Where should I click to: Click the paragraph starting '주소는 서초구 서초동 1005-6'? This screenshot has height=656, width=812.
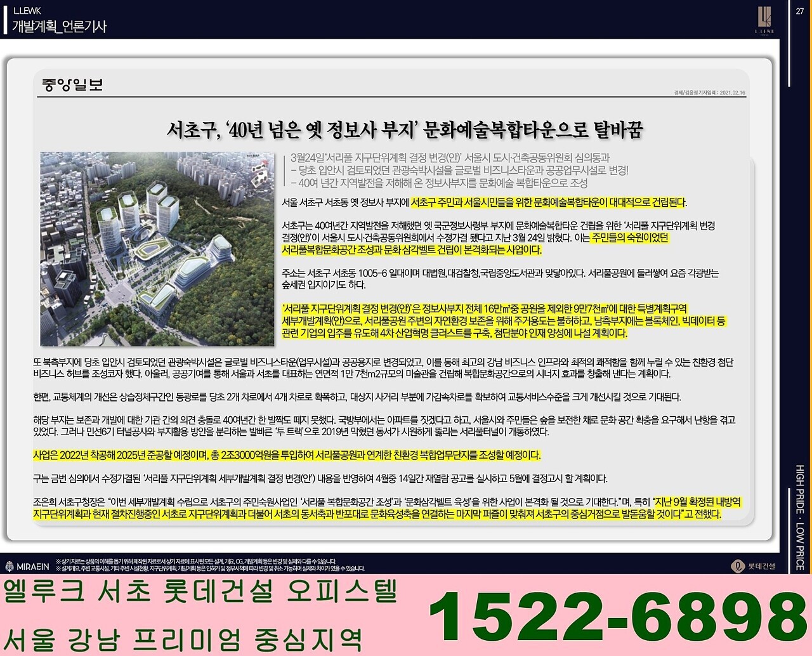click(501, 279)
